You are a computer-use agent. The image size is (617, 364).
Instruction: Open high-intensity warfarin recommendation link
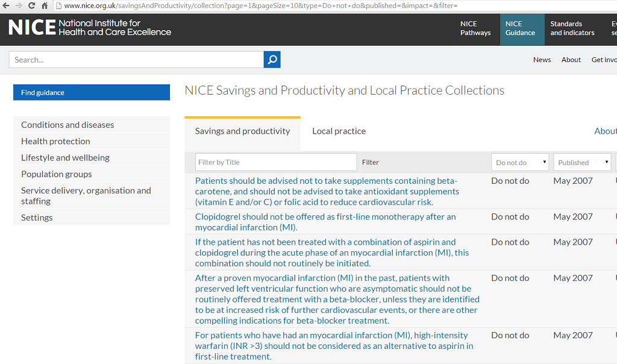coord(334,346)
